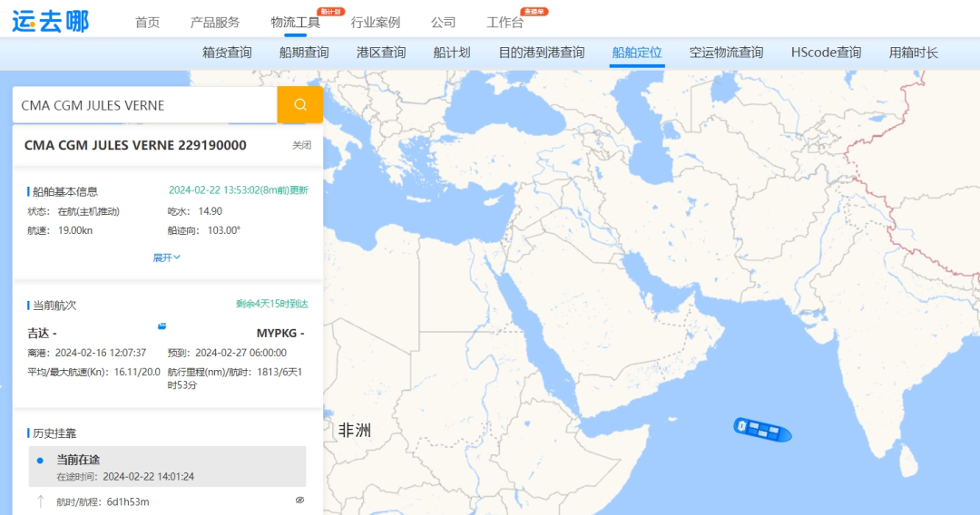
Task: Switch to the HScode查询 tab
Action: pos(827,53)
